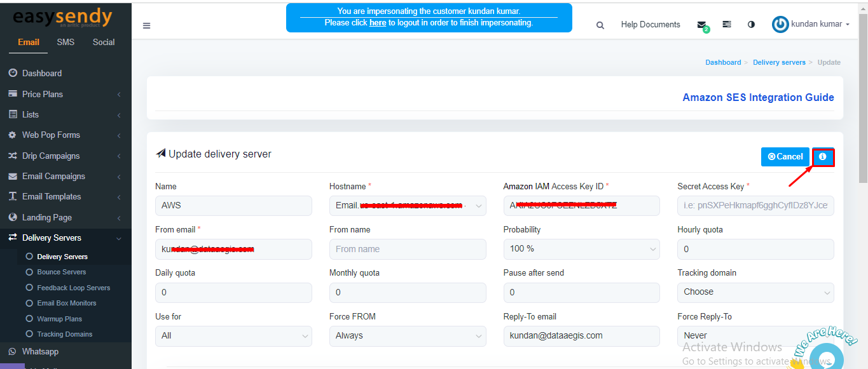
Task: Click the Cancel button
Action: [x=785, y=157]
